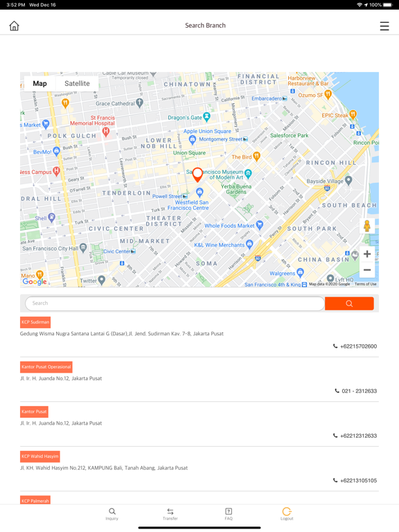Zoom out on the map with minus
This screenshot has width=399, height=532.
coord(367,269)
